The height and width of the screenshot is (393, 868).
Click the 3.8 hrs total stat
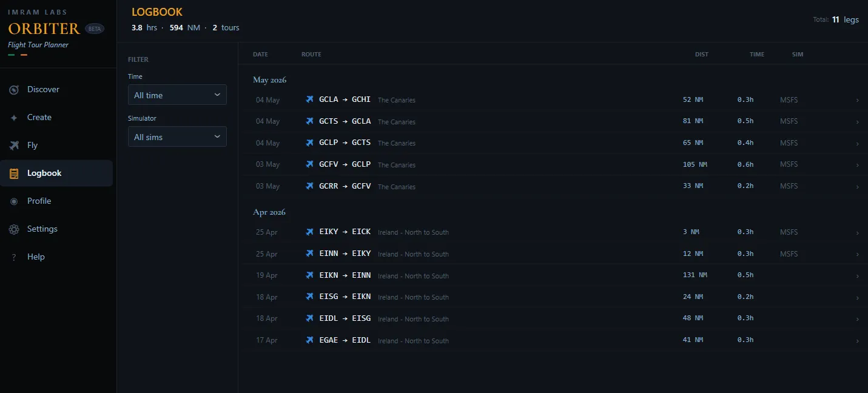coord(144,28)
